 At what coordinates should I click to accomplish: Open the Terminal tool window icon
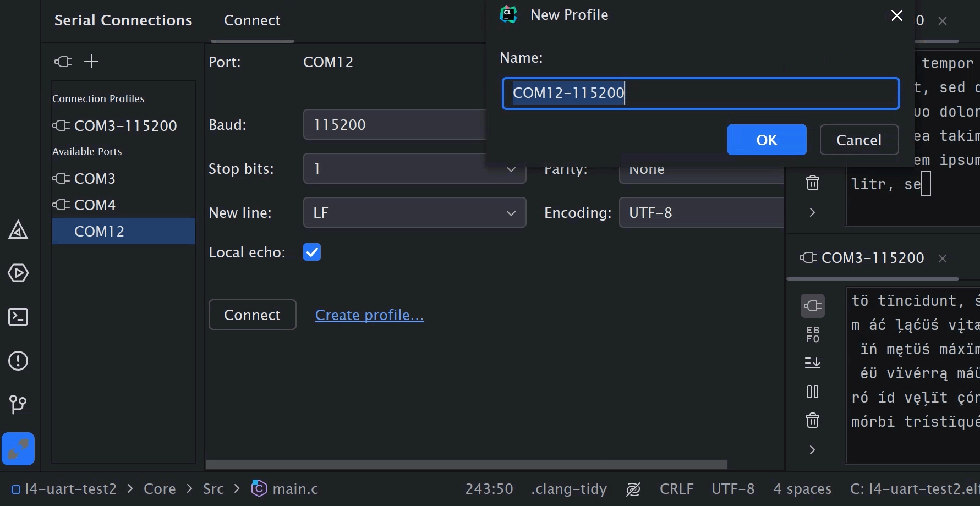(18, 317)
